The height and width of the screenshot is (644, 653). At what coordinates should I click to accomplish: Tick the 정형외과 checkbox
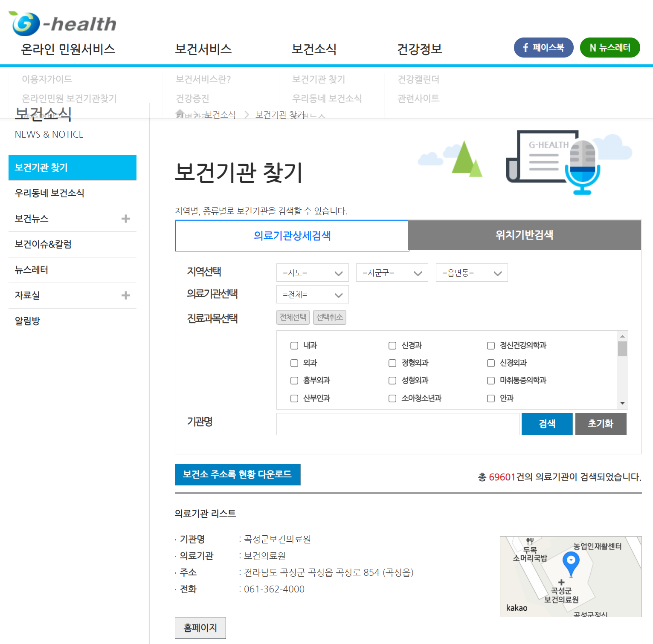coord(392,363)
